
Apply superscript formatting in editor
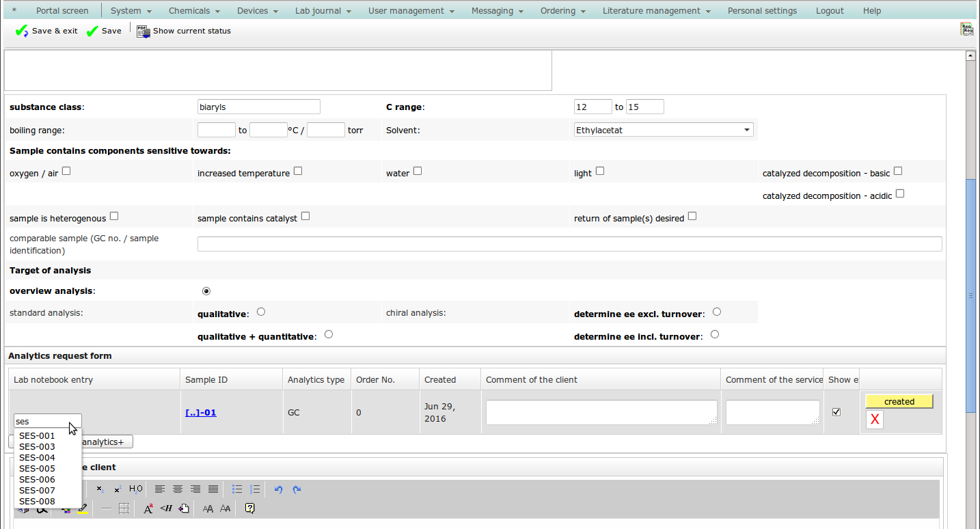coord(118,489)
